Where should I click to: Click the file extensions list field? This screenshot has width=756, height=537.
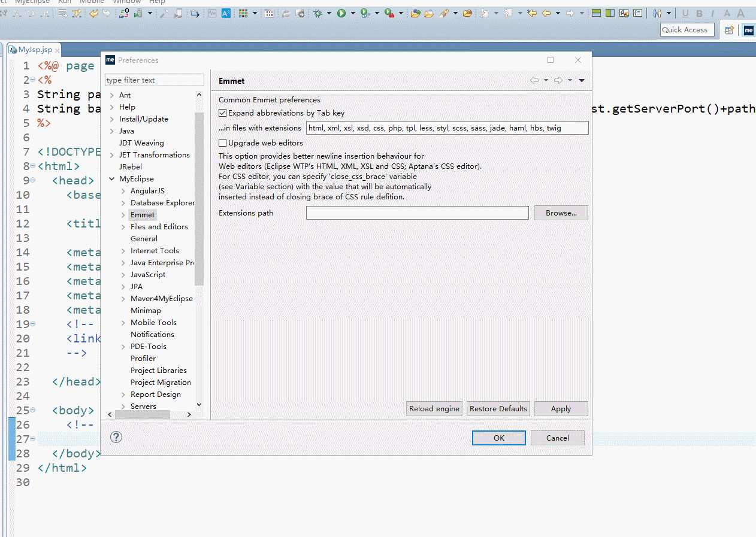tap(447, 128)
